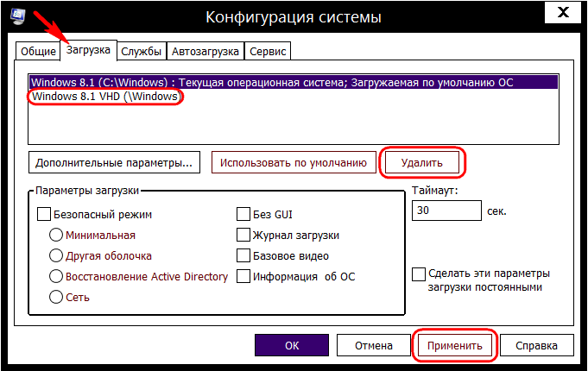
Task: Click the Таймаут input field showing 30
Action: (x=446, y=211)
